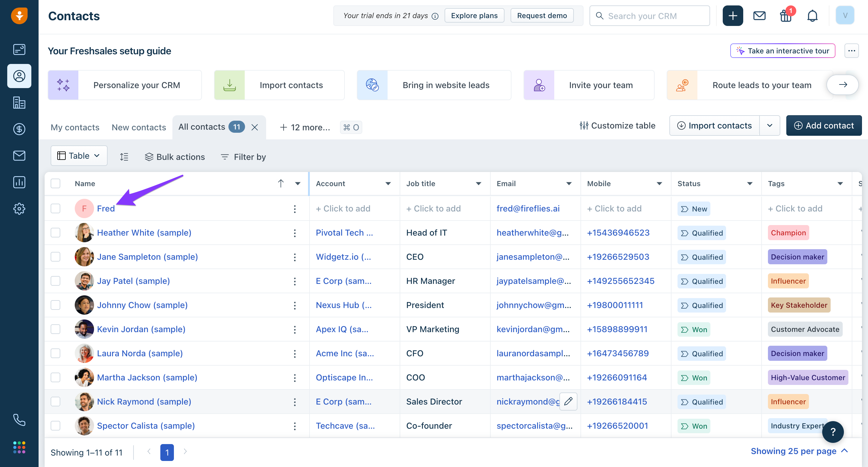Open the Personalize your CRM card

pyautogui.click(x=125, y=85)
